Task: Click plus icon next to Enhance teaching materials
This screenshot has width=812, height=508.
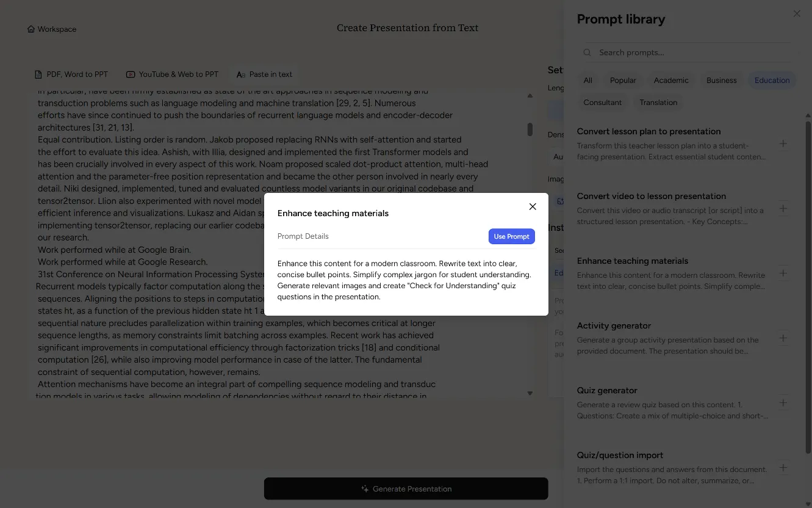Action: click(x=783, y=274)
